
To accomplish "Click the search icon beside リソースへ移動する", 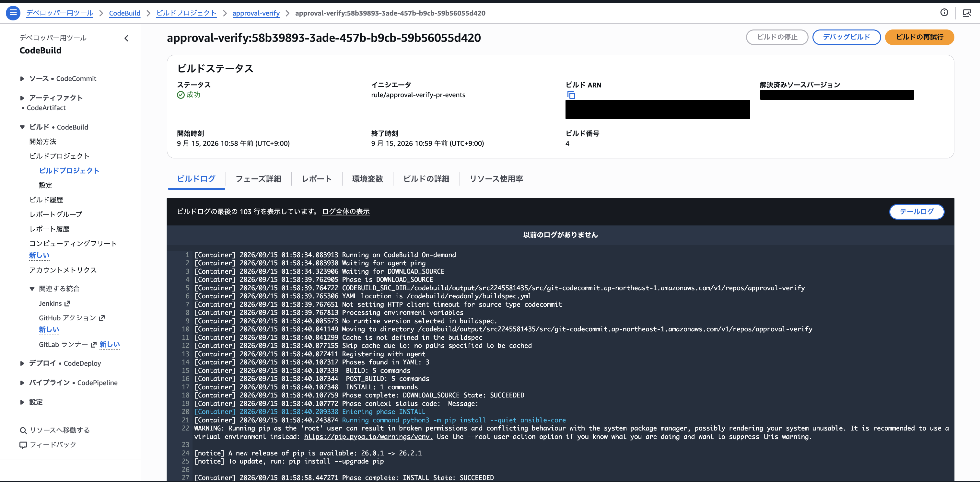I will pyautogui.click(x=23, y=430).
